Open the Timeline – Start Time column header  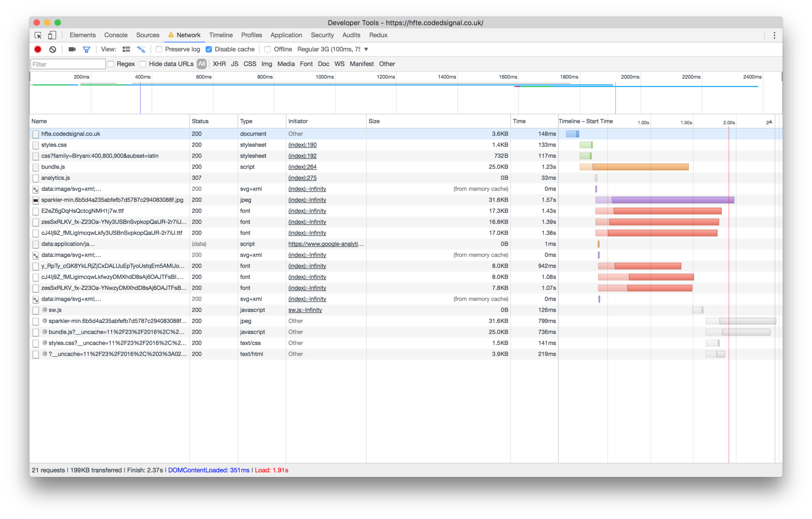click(585, 121)
